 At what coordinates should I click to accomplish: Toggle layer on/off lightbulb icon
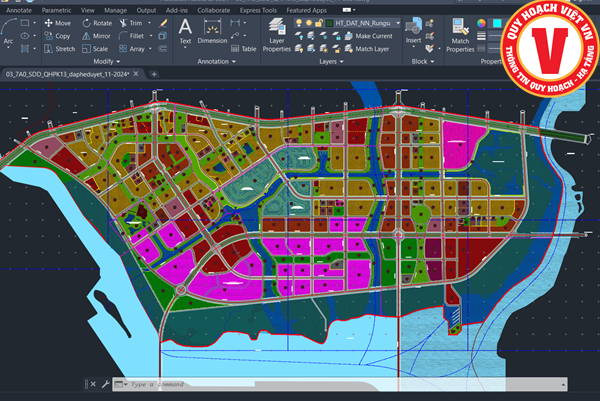pos(299,23)
